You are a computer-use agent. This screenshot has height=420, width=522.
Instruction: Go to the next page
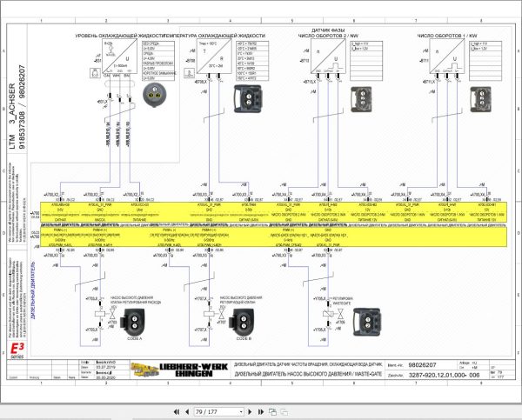[x=250, y=411]
